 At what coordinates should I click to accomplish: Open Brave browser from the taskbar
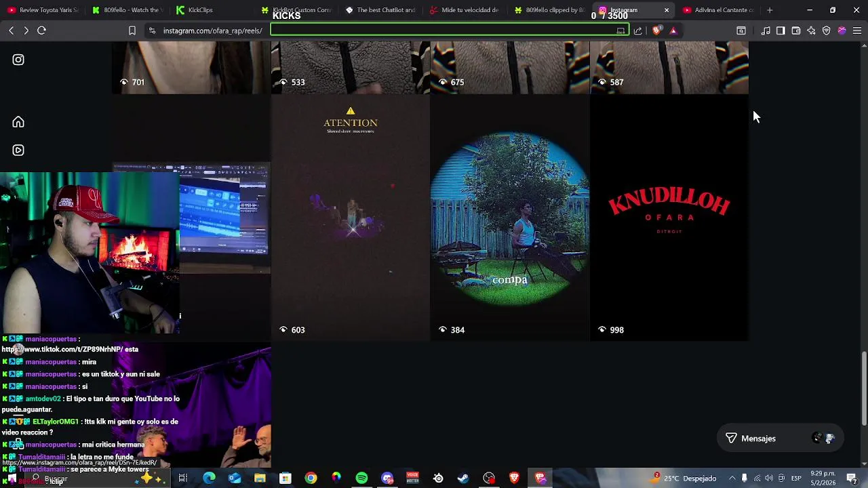click(x=514, y=479)
